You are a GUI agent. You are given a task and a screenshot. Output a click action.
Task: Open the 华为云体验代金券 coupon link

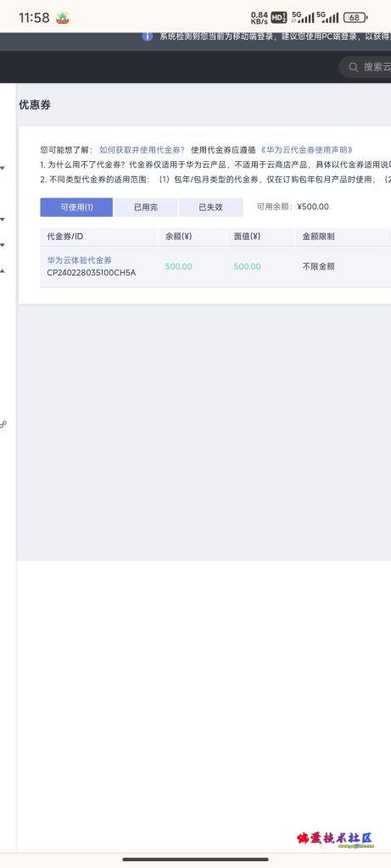tap(79, 260)
